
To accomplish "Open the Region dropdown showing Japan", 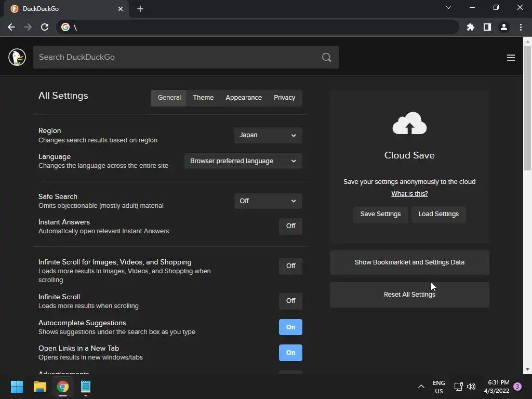I will click(268, 135).
